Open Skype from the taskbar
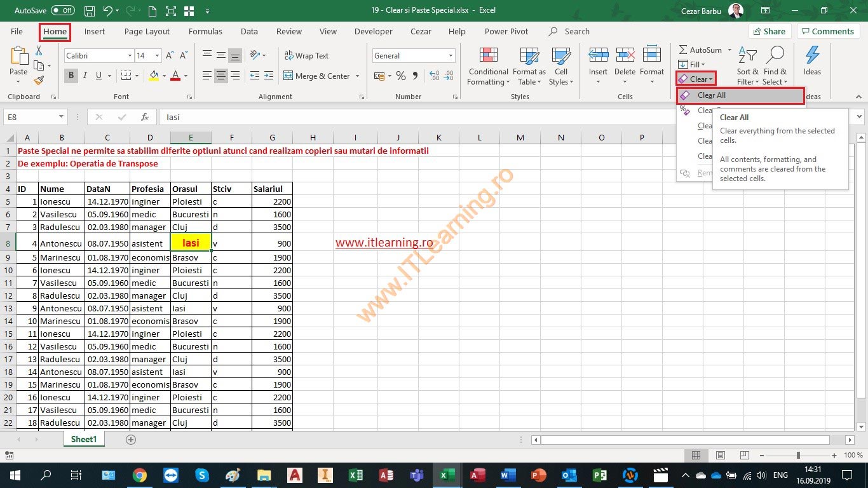Image resolution: width=868 pixels, height=488 pixels. 202,475
